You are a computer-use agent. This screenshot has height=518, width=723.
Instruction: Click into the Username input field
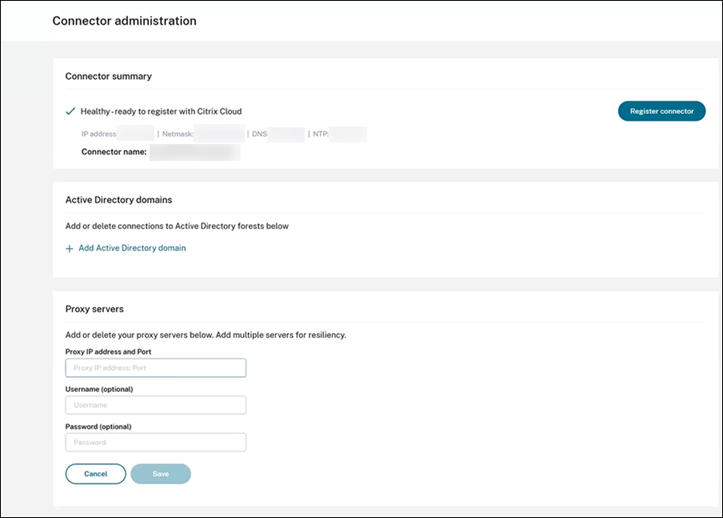155,405
